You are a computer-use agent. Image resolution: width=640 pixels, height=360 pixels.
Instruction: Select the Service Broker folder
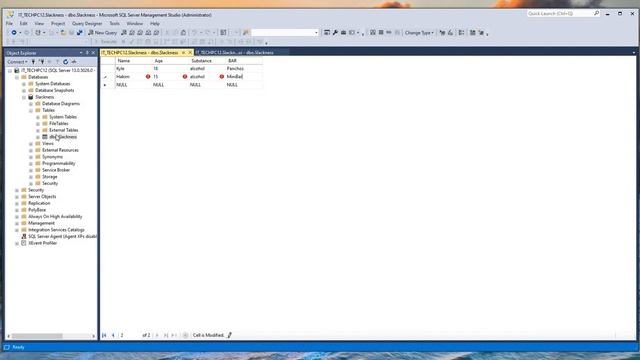coord(56,170)
